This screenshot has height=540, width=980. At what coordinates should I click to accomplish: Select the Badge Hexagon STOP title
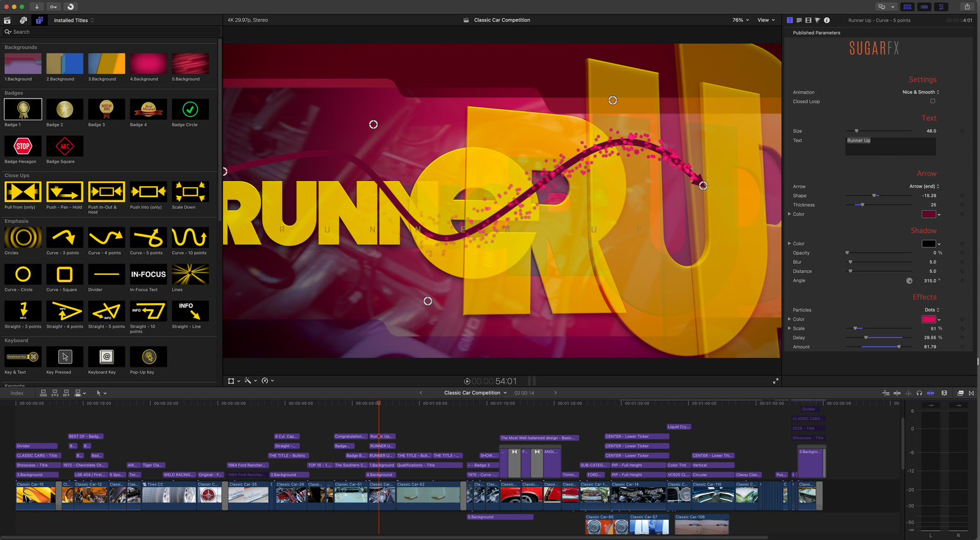pos(23,146)
